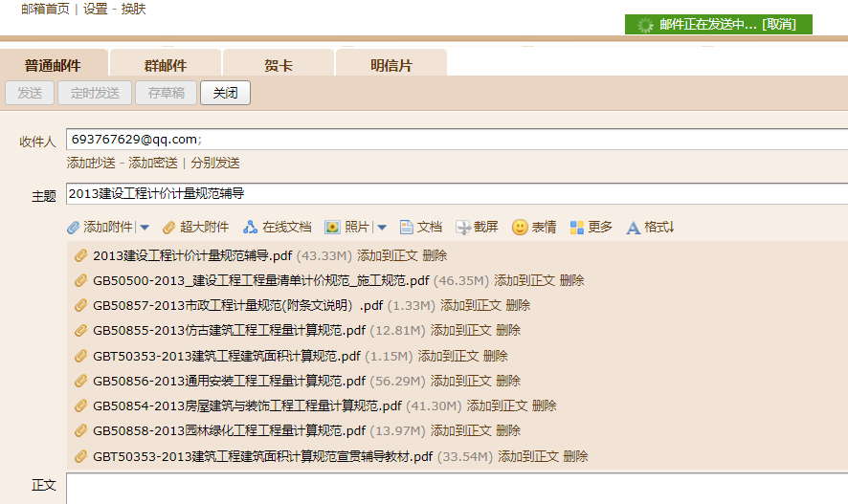Expand the 照片 dropdown arrow

pyautogui.click(x=382, y=228)
